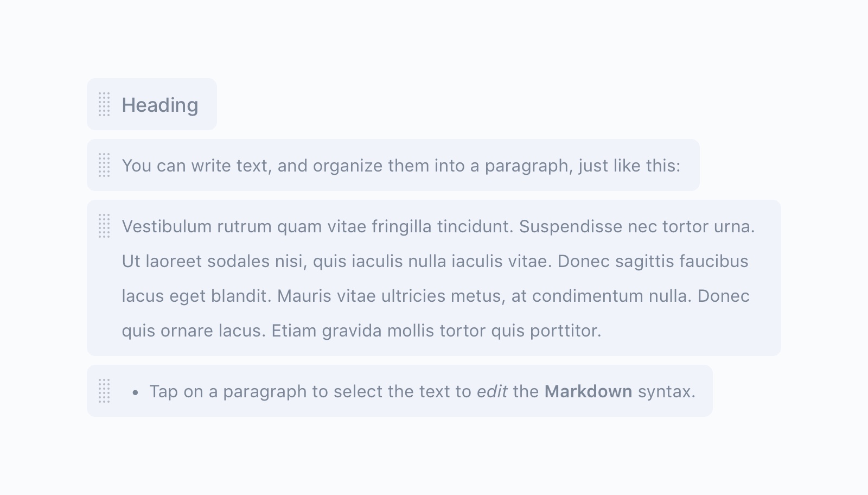Image resolution: width=868 pixels, height=495 pixels.
Task: Grab the drag handle beside Heading
Action: (x=104, y=104)
